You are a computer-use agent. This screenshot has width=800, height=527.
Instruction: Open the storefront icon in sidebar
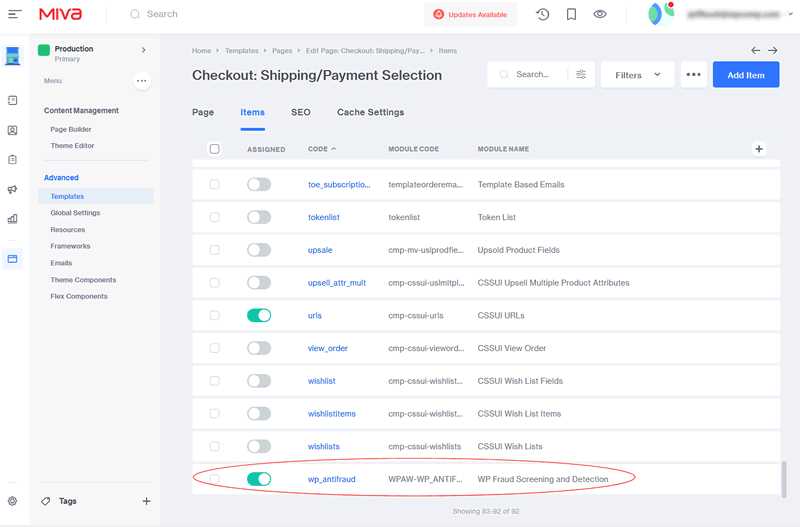pyautogui.click(x=13, y=56)
